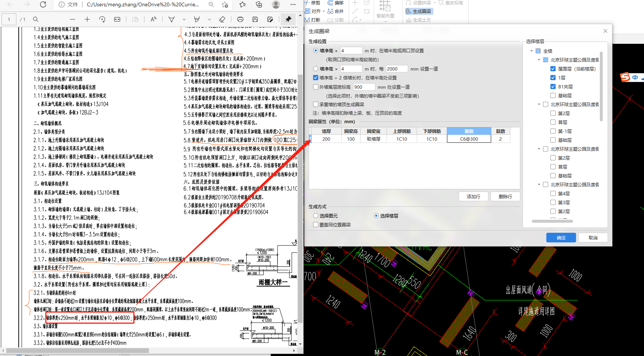The image size is (644, 356).
Task: Open the 对齐 align dropdown arrow
Action: tap(323, 12)
